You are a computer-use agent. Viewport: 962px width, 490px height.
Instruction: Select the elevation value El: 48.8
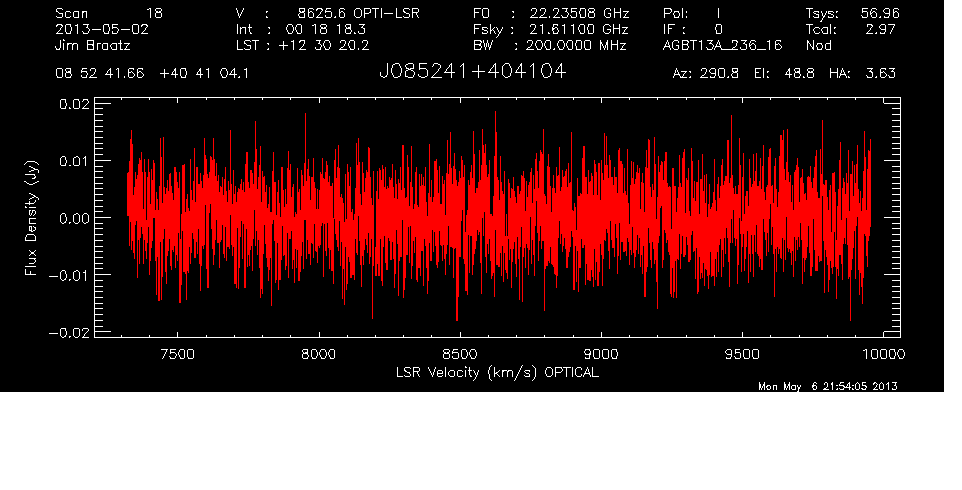[x=784, y=74]
